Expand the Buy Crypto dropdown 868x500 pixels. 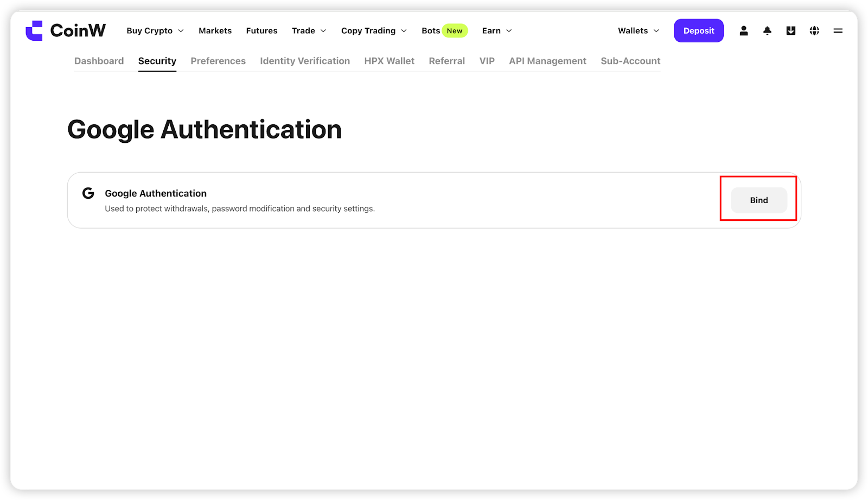coord(155,31)
